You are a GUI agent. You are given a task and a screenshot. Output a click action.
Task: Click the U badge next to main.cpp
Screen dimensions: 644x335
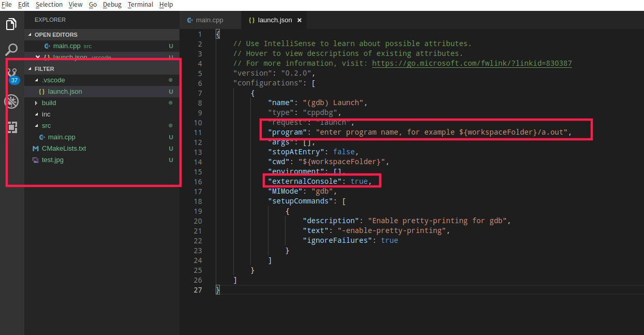pos(171,137)
